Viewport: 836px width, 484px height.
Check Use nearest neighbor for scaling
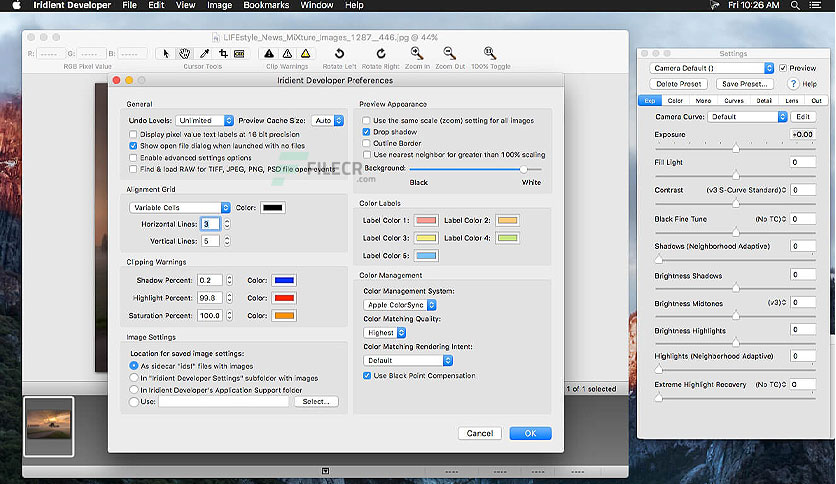coord(366,155)
